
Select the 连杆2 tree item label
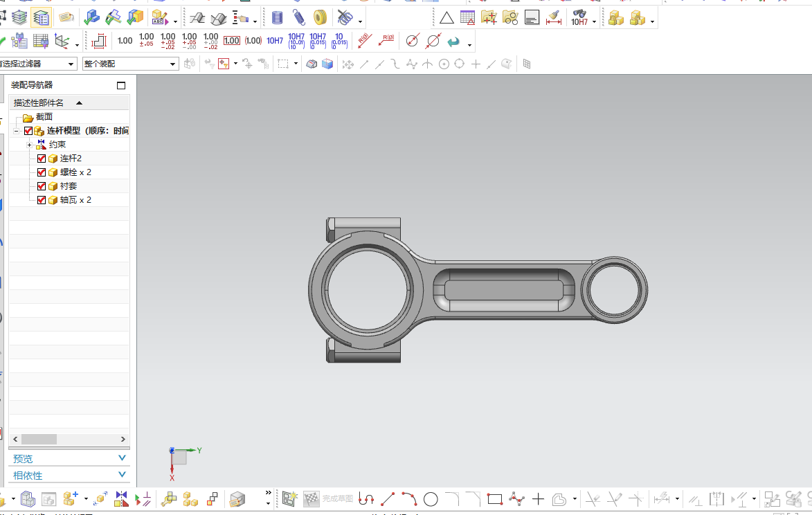(x=71, y=159)
